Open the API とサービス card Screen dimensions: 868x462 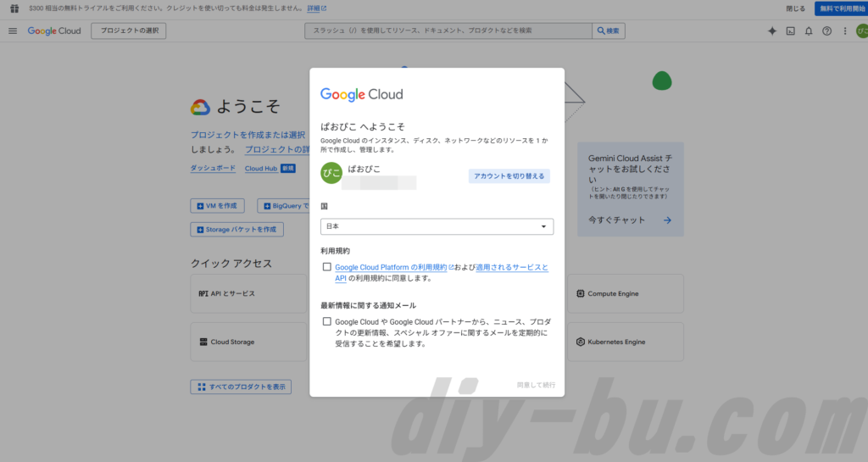tap(248, 294)
